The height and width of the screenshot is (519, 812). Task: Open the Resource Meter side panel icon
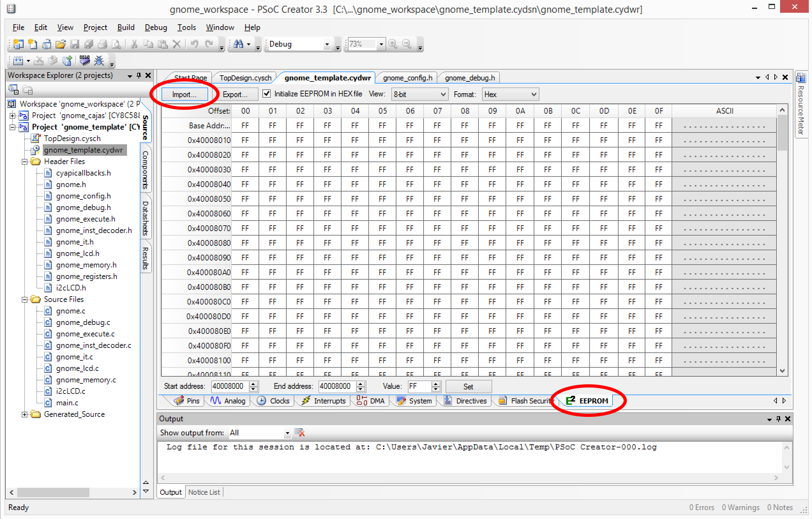tap(801, 78)
